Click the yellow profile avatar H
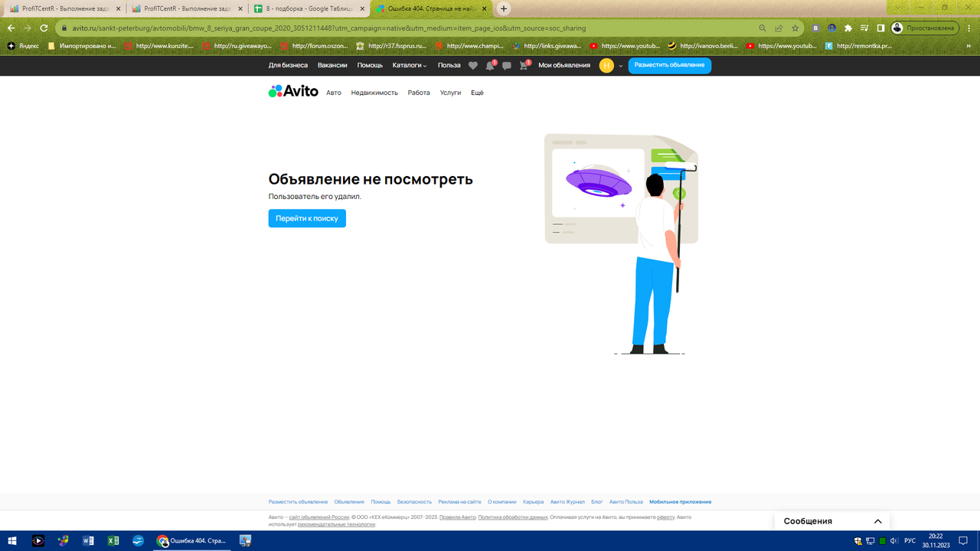This screenshot has height=551, width=980. pyautogui.click(x=606, y=65)
